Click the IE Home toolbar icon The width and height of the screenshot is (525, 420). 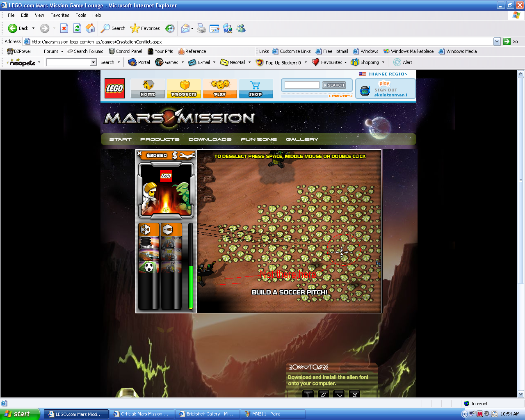point(90,28)
